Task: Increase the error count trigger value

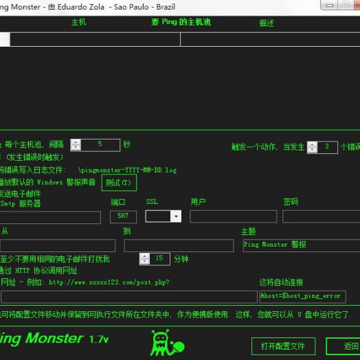Action: 312,144
